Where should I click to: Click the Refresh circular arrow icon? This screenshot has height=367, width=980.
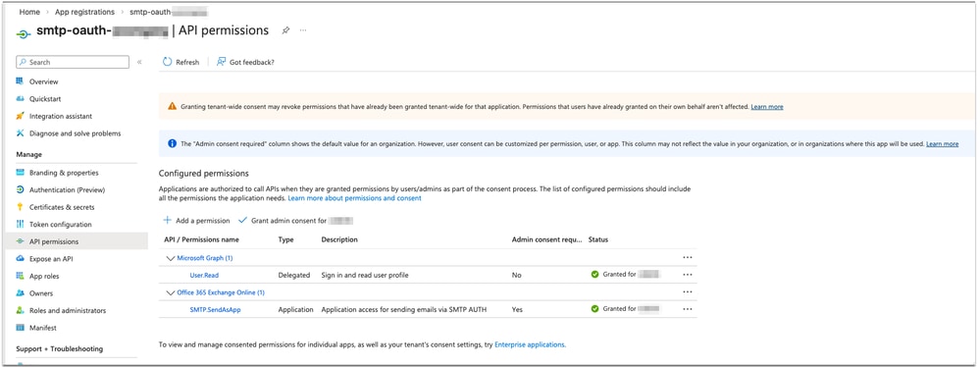coord(167,62)
